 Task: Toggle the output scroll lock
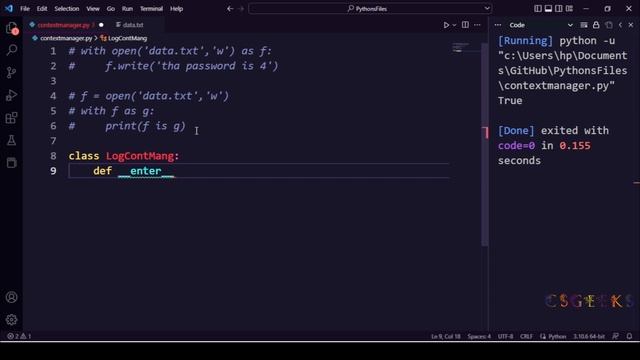click(x=596, y=25)
